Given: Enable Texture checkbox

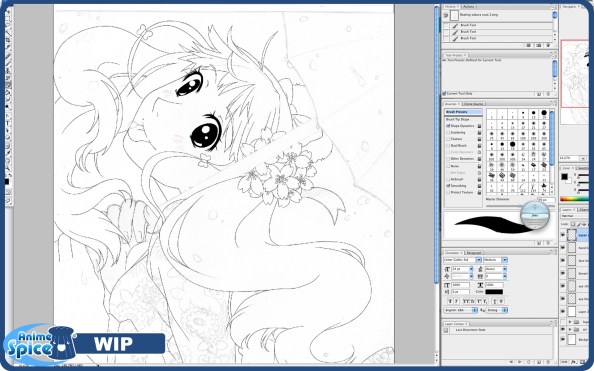Looking at the screenshot, I should 448,139.
